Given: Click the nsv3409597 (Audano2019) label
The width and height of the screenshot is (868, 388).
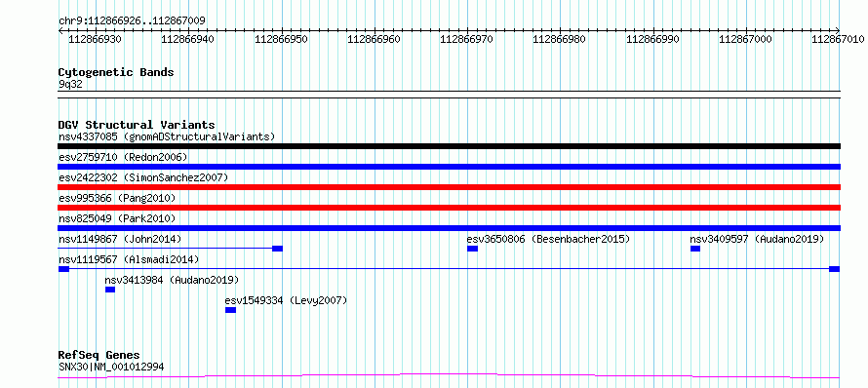Looking at the screenshot, I should [757, 239].
